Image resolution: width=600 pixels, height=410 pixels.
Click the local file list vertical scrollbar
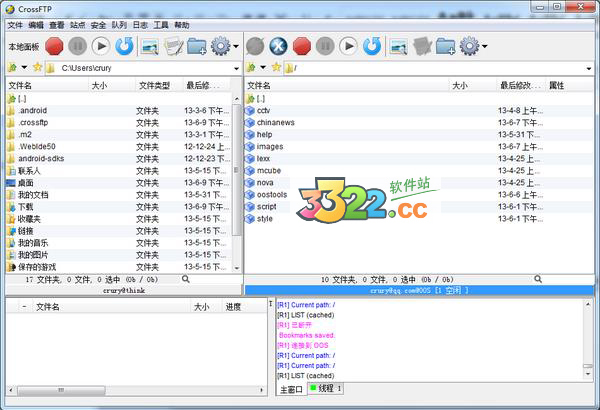point(237,180)
